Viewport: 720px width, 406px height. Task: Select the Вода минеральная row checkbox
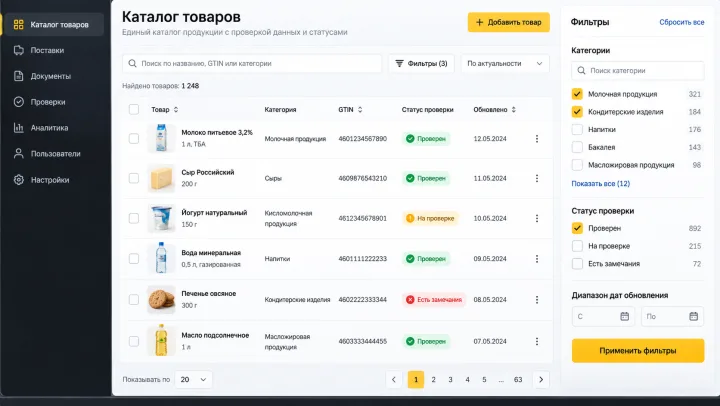134,259
